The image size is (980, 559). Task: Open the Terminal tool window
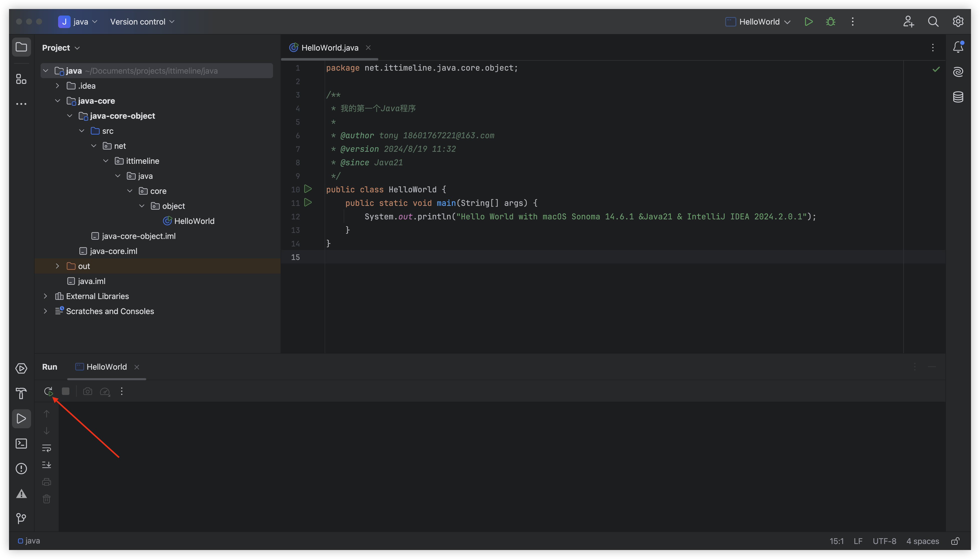click(x=21, y=444)
